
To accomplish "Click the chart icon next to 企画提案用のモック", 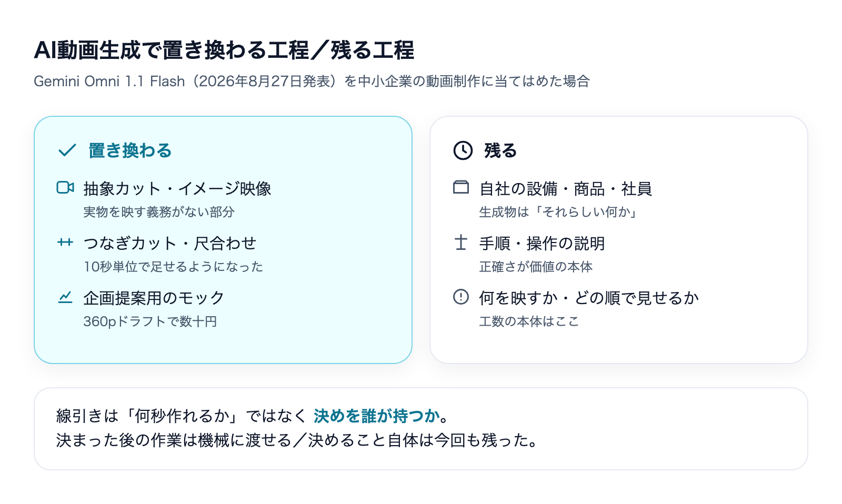I will 65,297.
